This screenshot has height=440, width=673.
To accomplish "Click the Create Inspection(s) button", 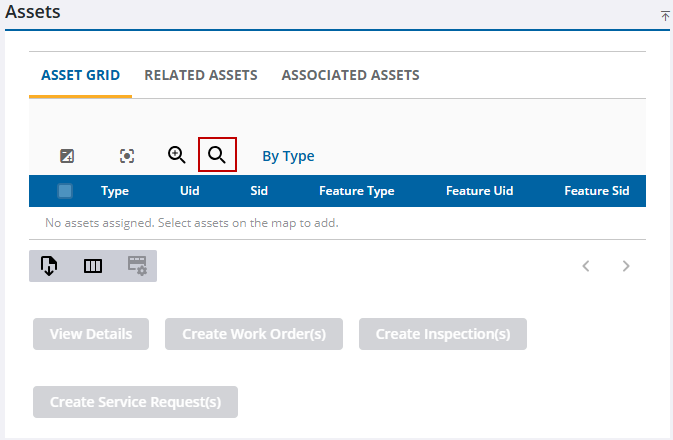I will coord(442,334).
